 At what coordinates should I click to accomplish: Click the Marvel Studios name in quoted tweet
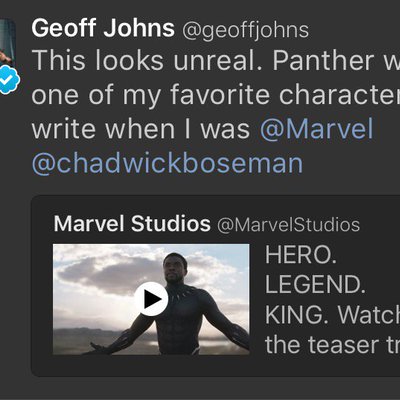132,224
